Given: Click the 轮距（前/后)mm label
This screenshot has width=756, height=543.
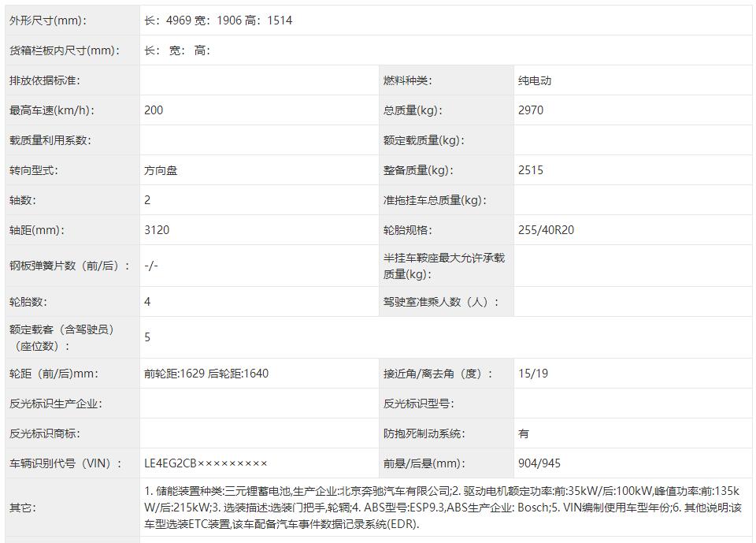Looking at the screenshot, I should coord(54,373).
